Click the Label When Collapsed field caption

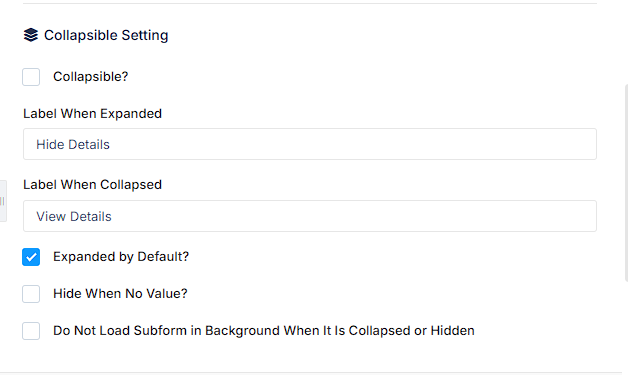[93, 185]
